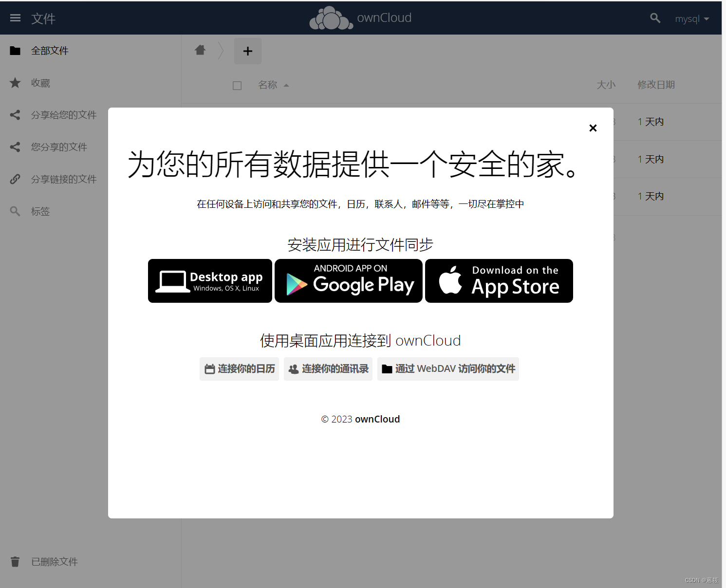The height and width of the screenshot is (588, 726).
Task: Open the 全部文件 folder icon in sidebar
Action: pyautogui.click(x=15, y=50)
